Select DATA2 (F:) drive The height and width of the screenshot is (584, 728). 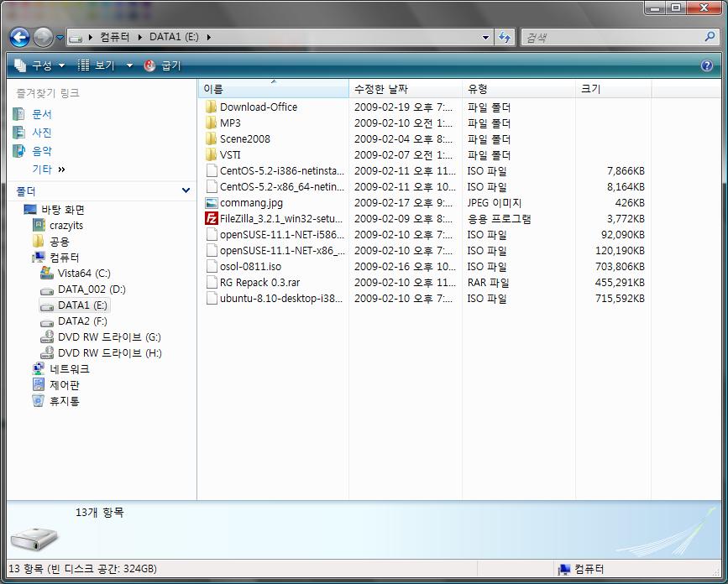pos(82,321)
